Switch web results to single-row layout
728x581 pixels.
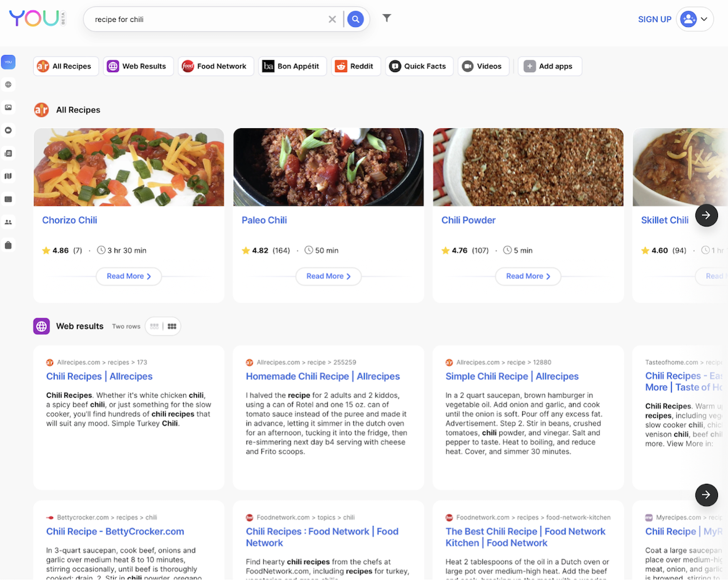click(x=154, y=326)
